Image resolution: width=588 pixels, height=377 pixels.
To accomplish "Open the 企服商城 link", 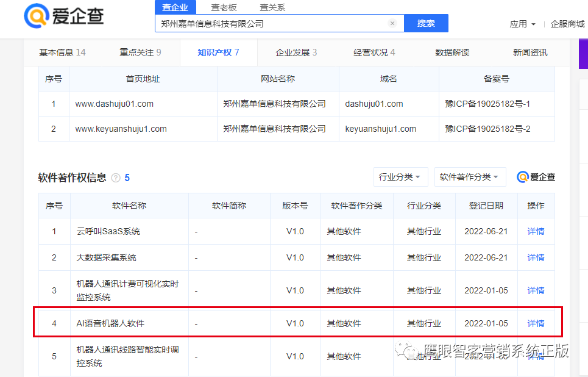I will (567, 24).
